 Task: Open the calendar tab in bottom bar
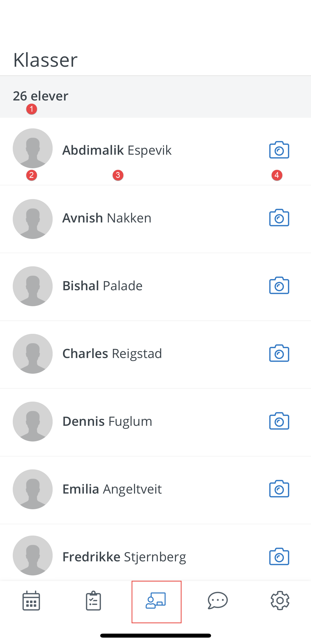tap(31, 601)
